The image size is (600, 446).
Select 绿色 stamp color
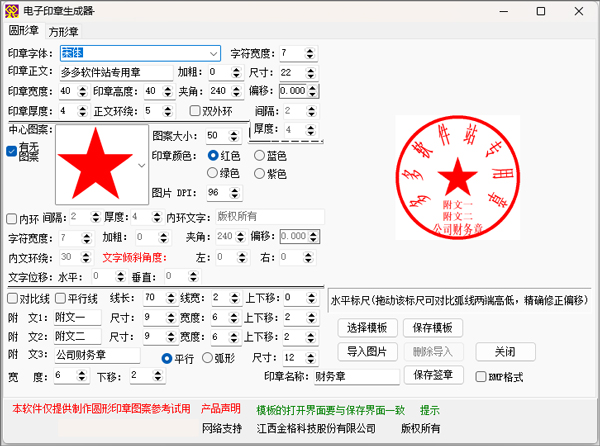coord(212,173)
